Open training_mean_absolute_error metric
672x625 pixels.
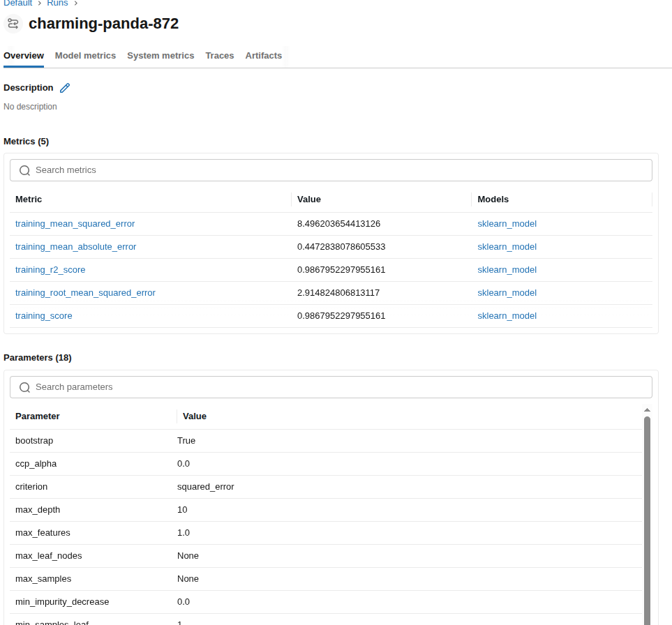(76, 247)
